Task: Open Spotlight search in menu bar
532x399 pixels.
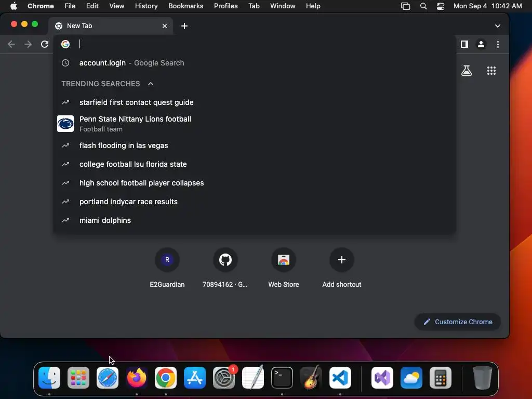Action: tap(423, 6)
